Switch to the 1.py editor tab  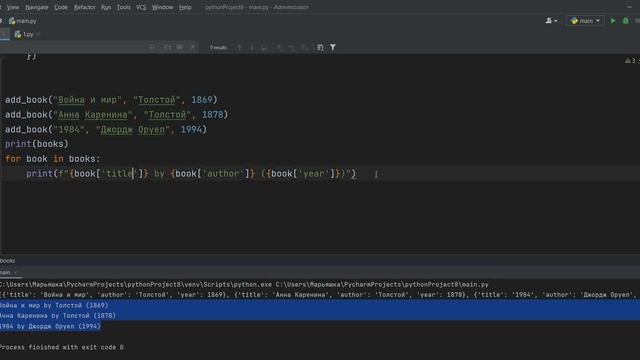click(x=24, y=34)
